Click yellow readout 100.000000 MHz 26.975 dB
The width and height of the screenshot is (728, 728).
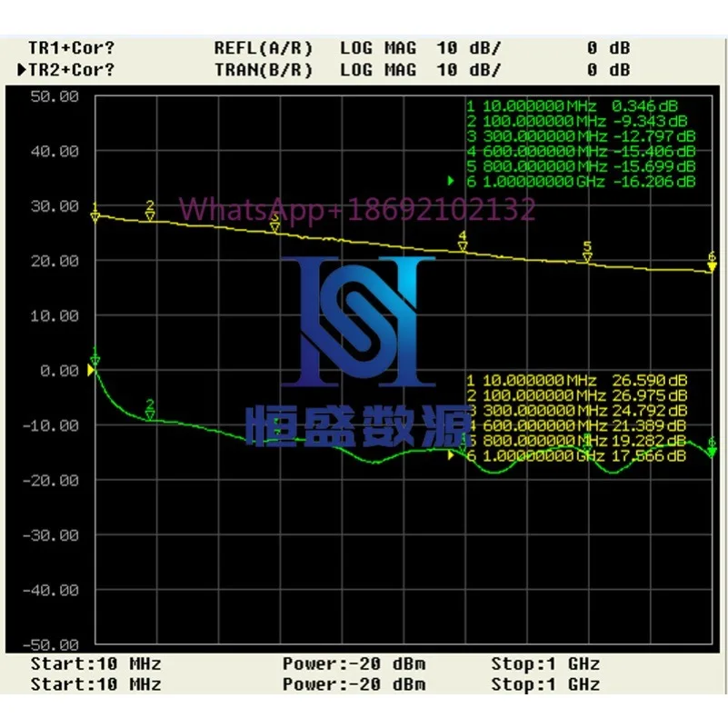click(576, 395)
